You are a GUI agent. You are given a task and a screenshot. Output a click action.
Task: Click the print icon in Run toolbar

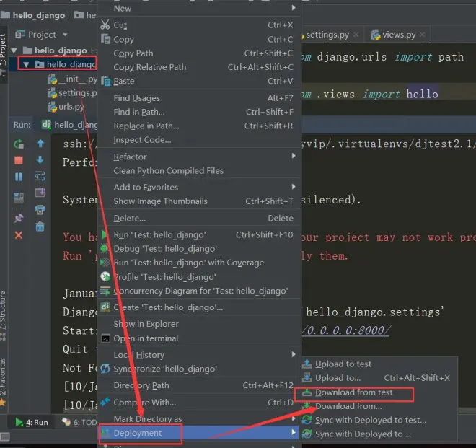(40, 210)
